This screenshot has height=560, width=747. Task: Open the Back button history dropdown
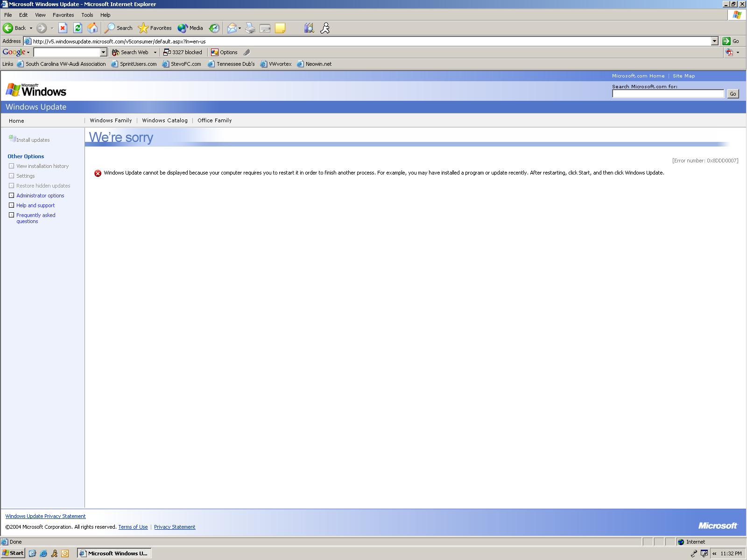(x=31, y=28)
